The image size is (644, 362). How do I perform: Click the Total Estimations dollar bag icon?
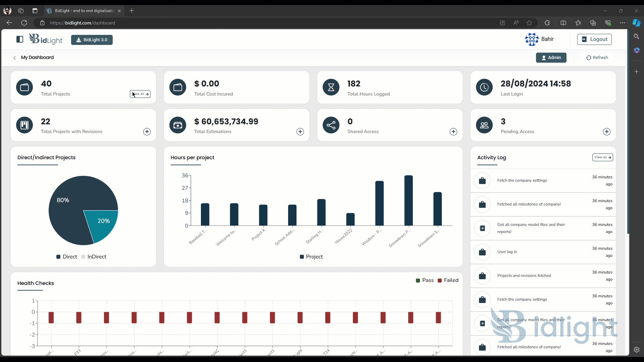click(177, 125)
